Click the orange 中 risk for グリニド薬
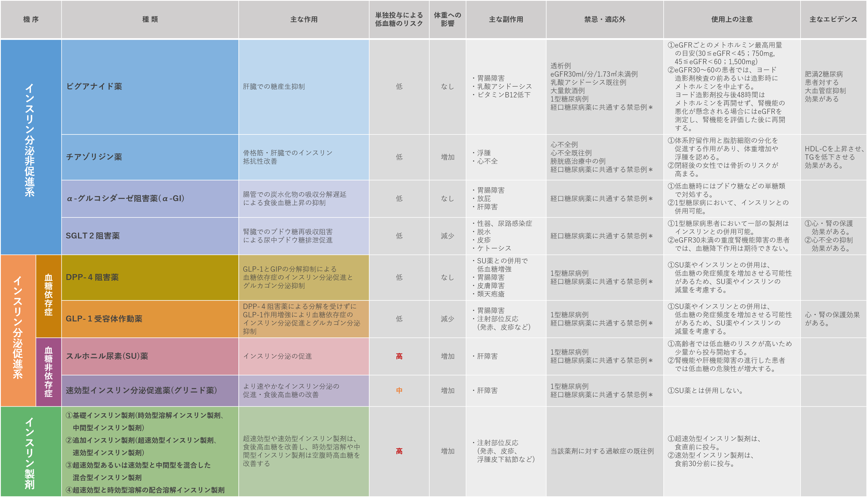 (399, 390)
